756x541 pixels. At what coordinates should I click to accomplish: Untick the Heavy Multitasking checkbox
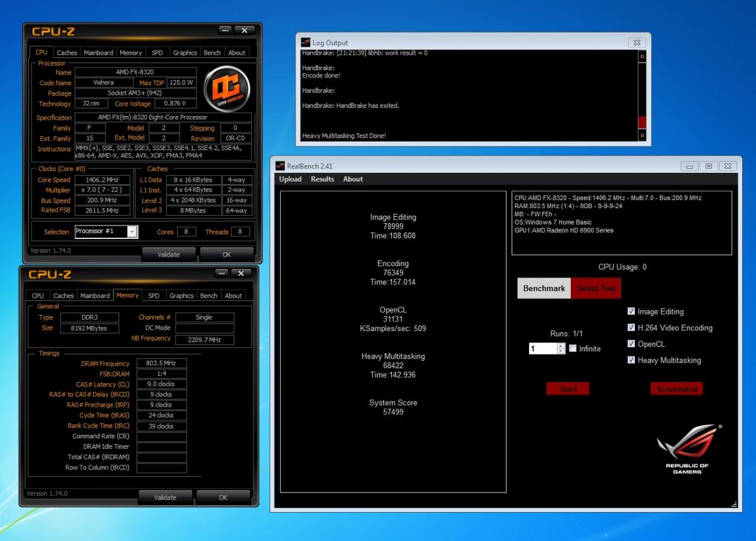[631, 361]
